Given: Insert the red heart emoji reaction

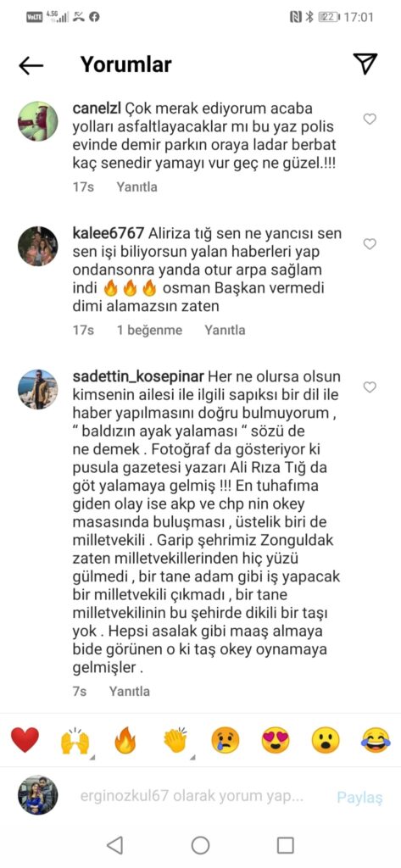Looking at the screenshot, I should click(25, 740).
